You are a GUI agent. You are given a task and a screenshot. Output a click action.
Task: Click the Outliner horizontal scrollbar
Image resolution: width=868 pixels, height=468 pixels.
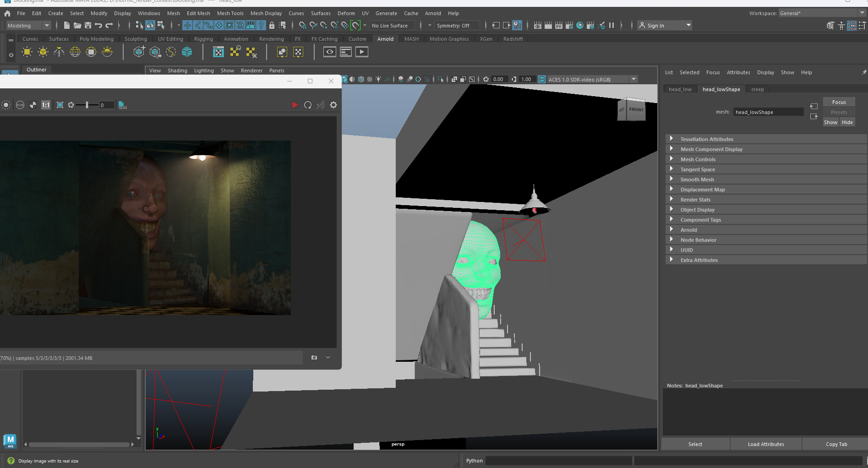point(79,444)
